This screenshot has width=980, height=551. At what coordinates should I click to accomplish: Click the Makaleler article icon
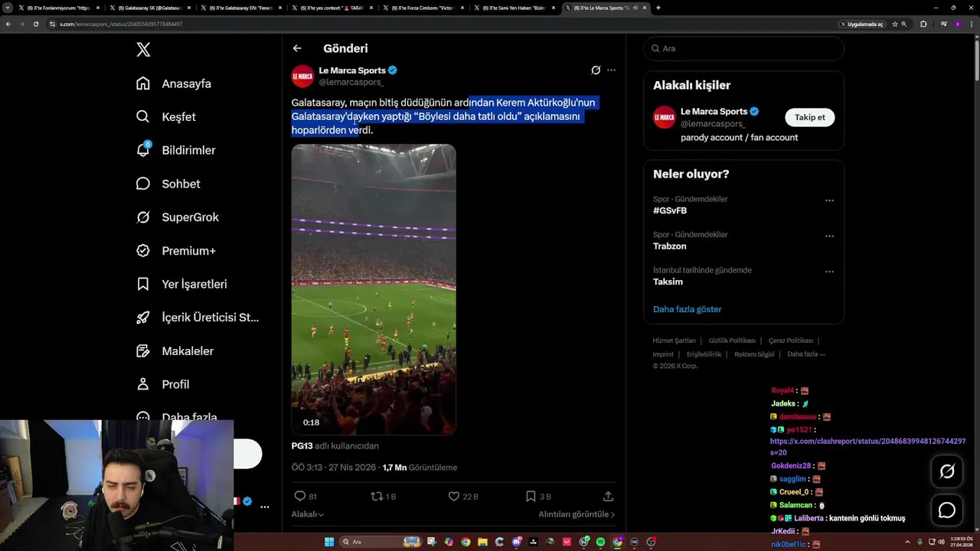[143, 350]
